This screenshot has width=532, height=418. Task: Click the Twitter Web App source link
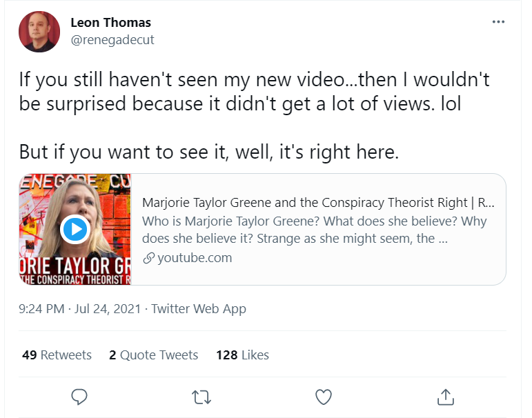tap(199, 309)
